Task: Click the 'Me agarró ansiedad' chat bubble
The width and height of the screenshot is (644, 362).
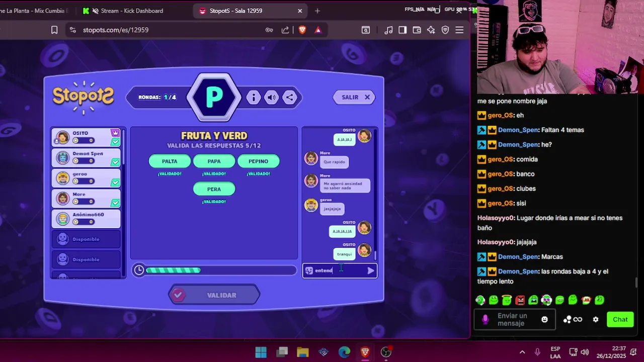Action: click(x=345, y=186)
